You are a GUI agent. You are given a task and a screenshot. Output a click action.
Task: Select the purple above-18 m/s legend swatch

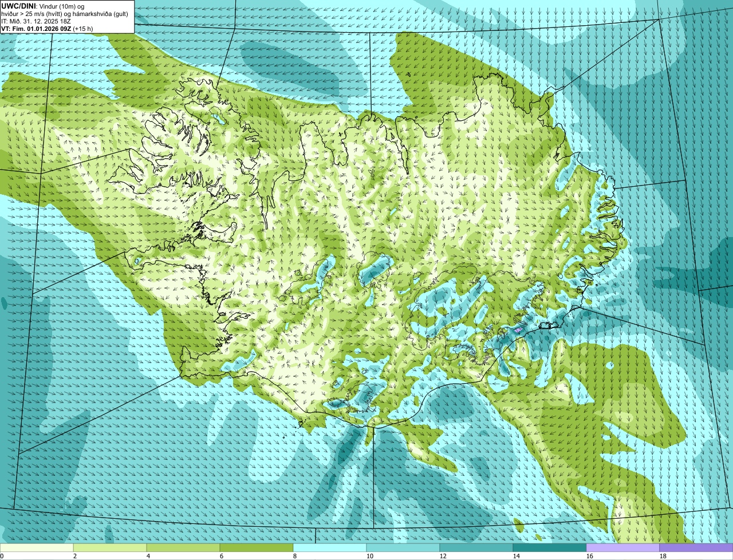pyautogui.click(x=696, y=547)
